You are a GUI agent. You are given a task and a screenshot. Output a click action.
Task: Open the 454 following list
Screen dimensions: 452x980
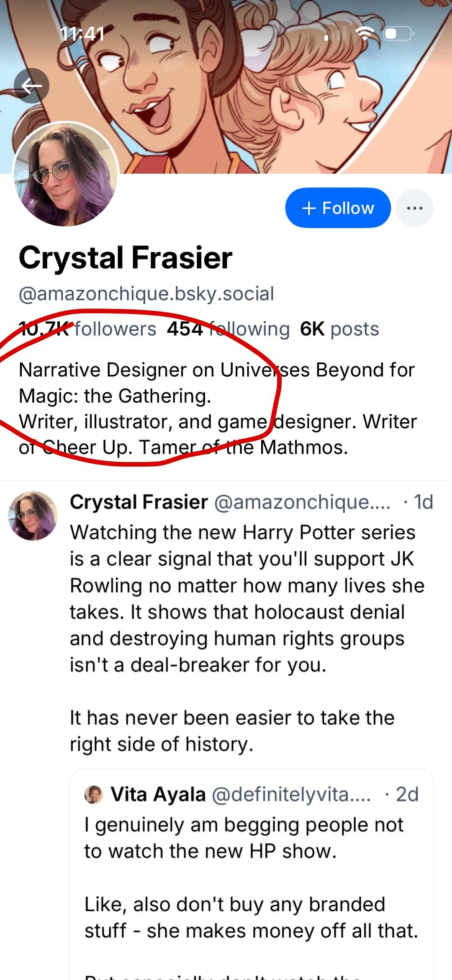(x=228, y=329)
